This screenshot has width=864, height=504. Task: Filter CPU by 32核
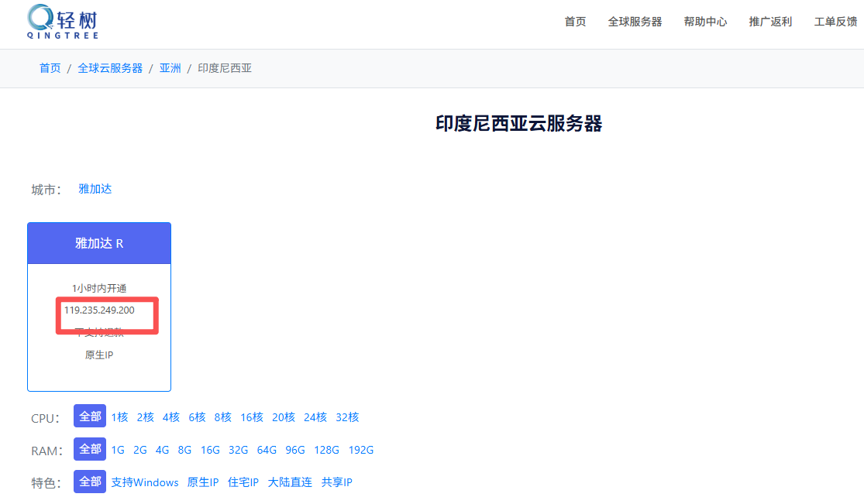click(347, 417)
